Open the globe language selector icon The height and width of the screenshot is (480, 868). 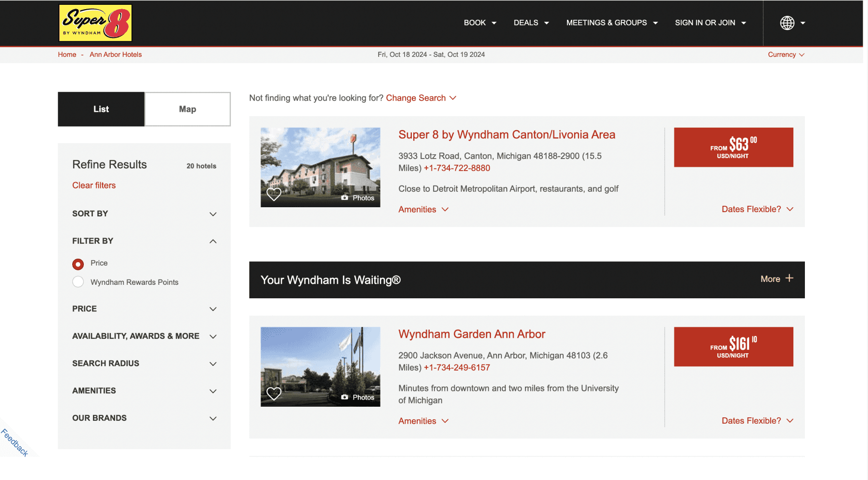point(787,23)
